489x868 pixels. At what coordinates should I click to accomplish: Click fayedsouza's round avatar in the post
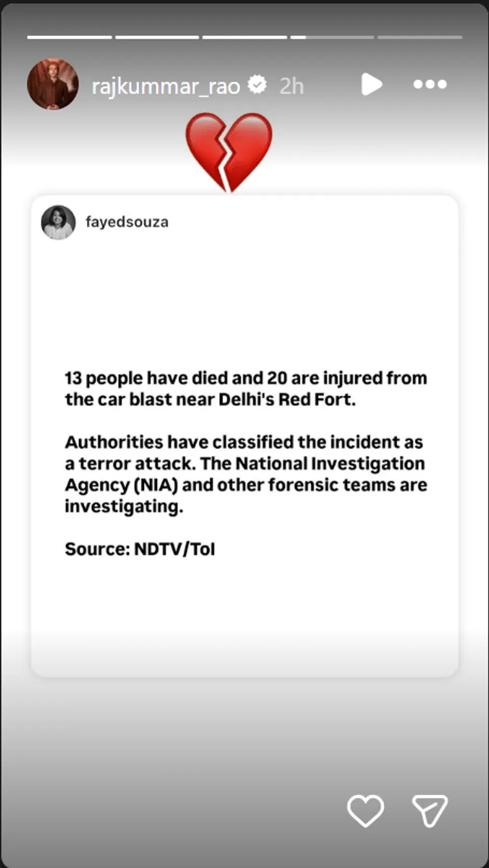[58, 222]
